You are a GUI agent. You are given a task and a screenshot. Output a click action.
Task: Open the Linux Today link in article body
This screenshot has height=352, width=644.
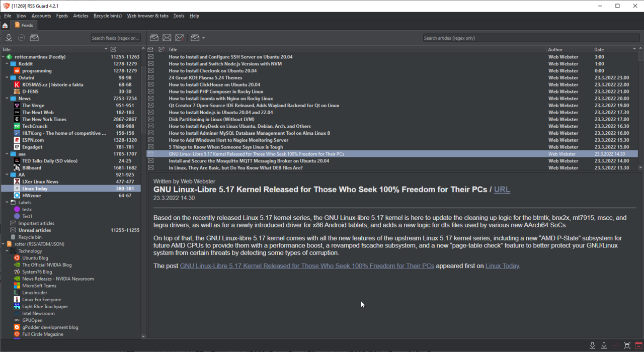tap(502, 266)
